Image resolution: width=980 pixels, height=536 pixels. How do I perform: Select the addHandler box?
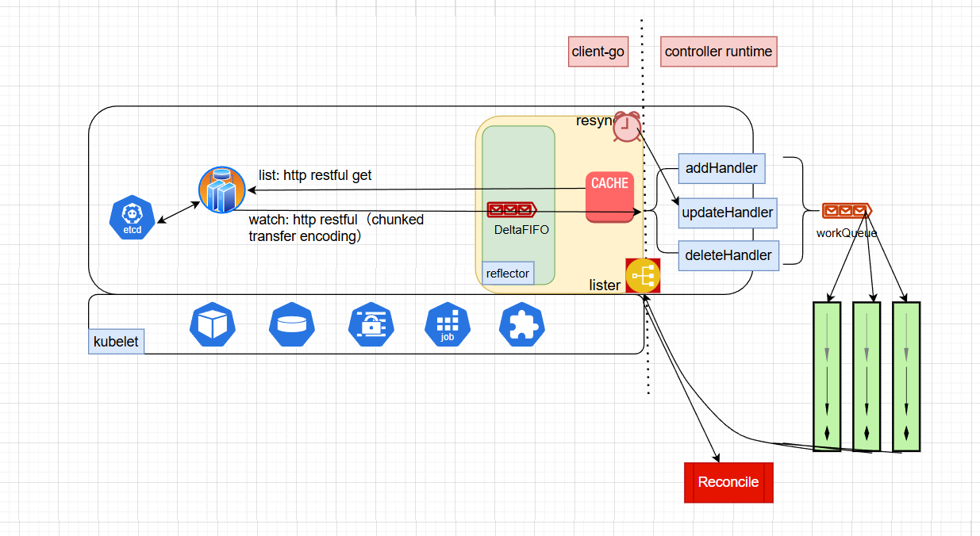click(721, 169)
